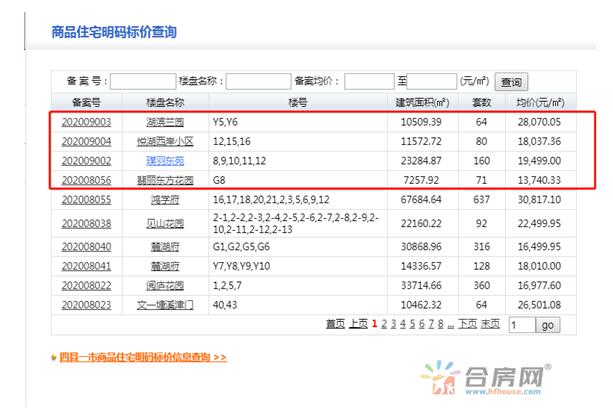
Task: Open record number 202009003
Action: (x=86, y=122)
